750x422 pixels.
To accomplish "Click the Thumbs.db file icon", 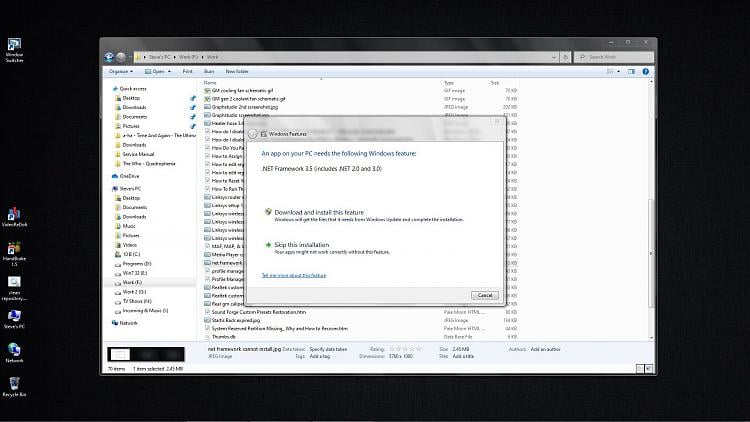I will [x=208, y=337].
